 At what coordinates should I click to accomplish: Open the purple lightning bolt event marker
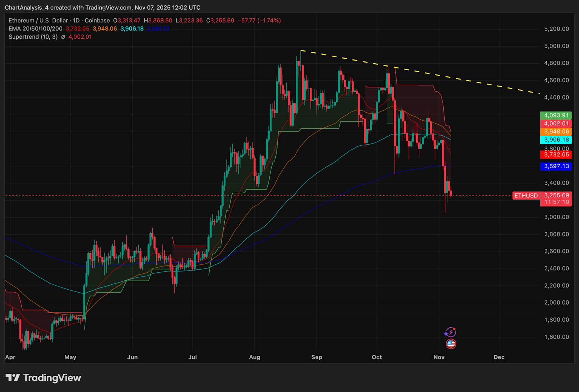pyautogui.click(x=450, y=332)
